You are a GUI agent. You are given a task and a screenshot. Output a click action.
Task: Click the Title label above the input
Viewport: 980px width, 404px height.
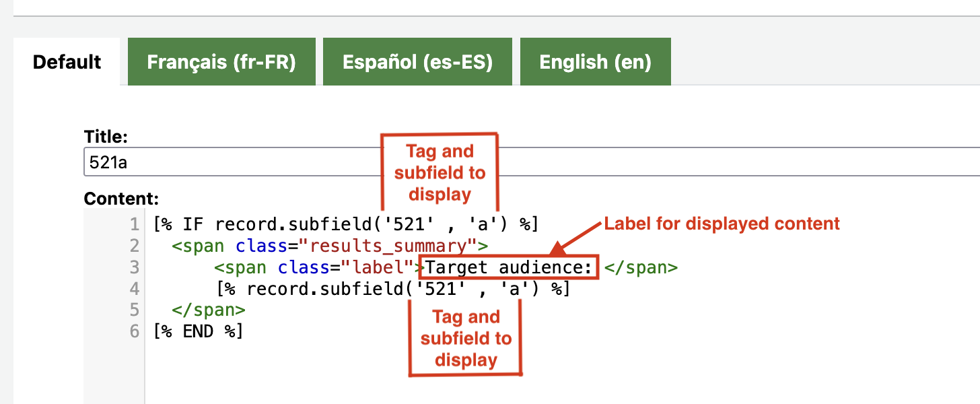[x=106, y=137]
